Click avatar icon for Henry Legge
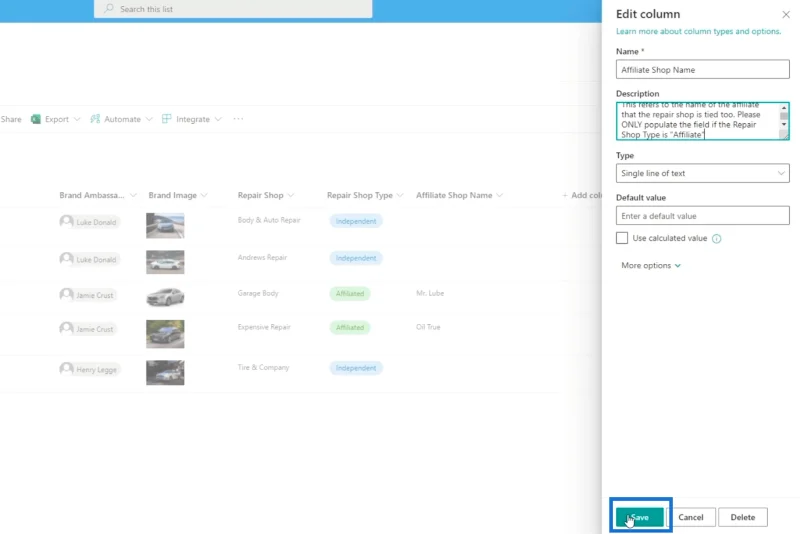Screen dimensions: 800x534 (66, 368)
